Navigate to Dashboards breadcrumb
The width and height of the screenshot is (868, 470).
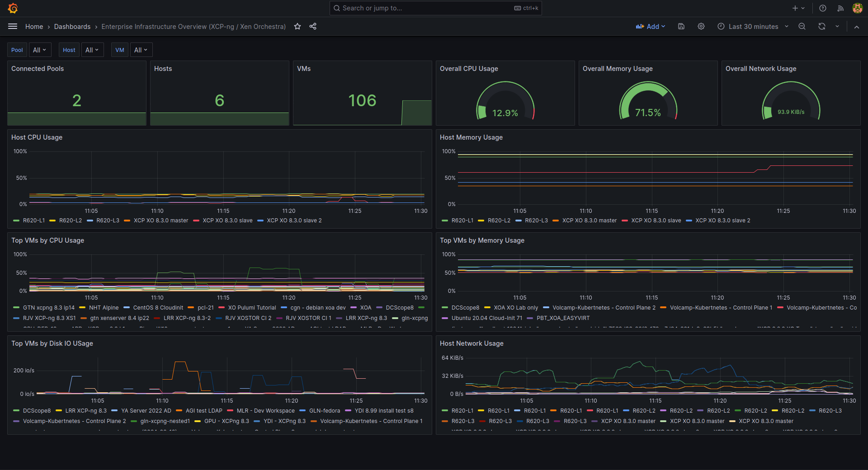point(72,27)
